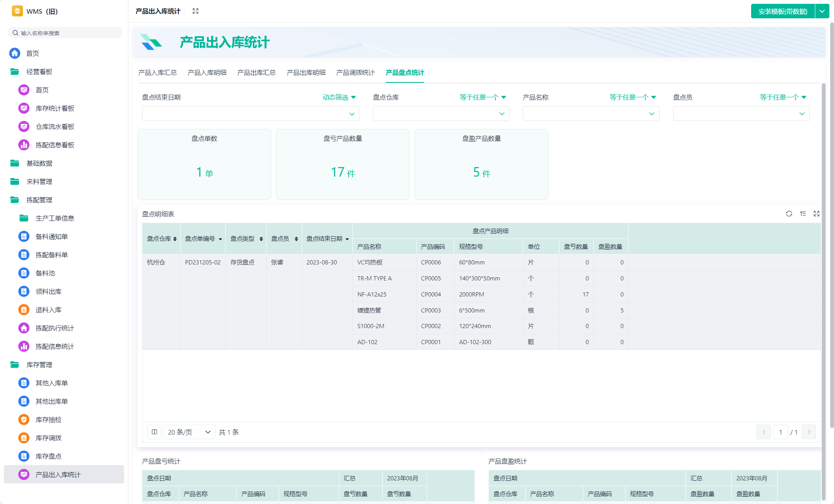This screenshot has height=504, width=834.
Task: Sort table by 盘点仓库 column
Action: point(175,239)
